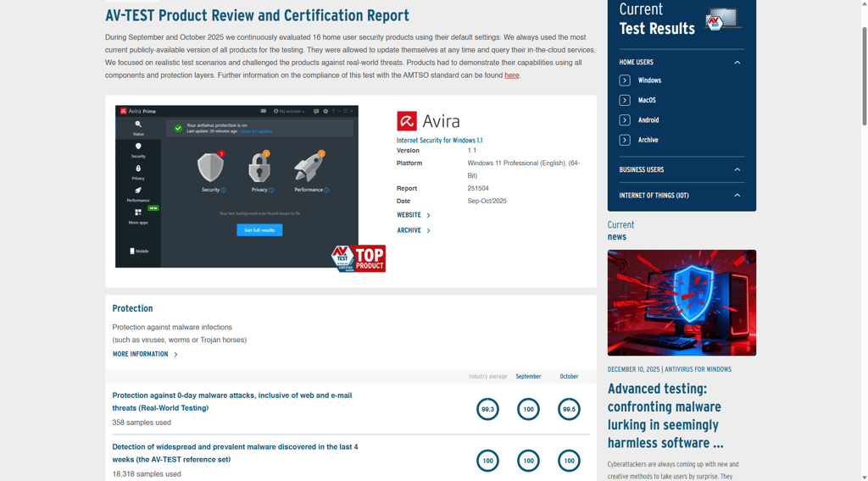This screenshot has height=481, width=868.
Task: Click the More apps icon in Avira sidebar
Action: point(138,213)
